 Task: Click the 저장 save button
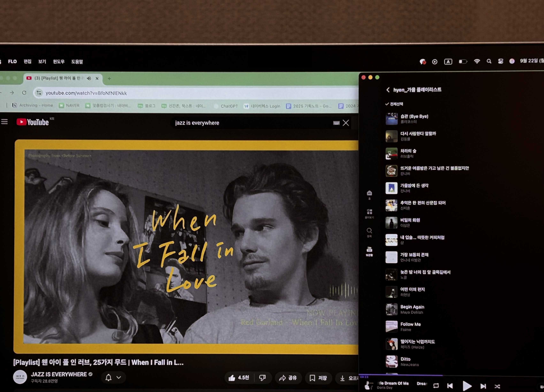tap(318, 378)
